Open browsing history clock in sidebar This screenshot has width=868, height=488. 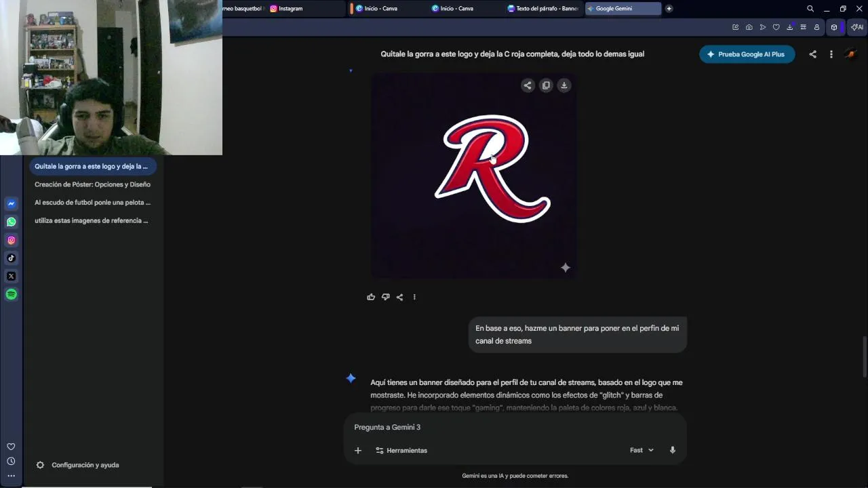pos(11,461)
